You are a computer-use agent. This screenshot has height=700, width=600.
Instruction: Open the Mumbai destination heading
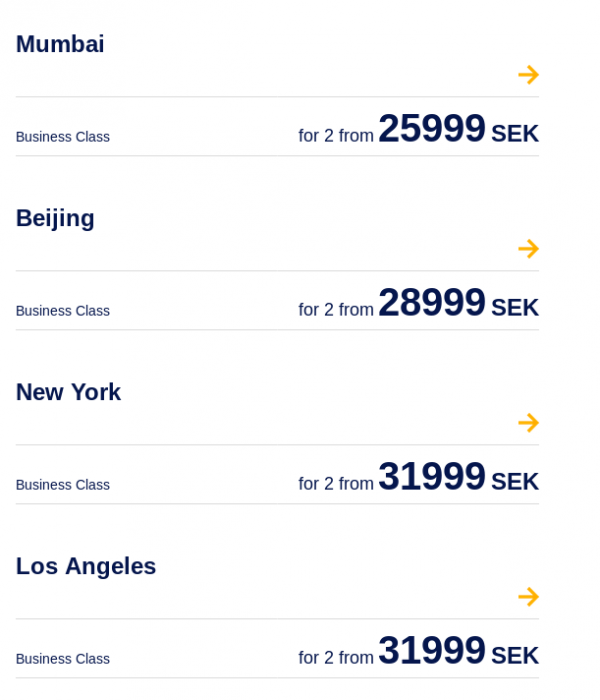[60, 44]
